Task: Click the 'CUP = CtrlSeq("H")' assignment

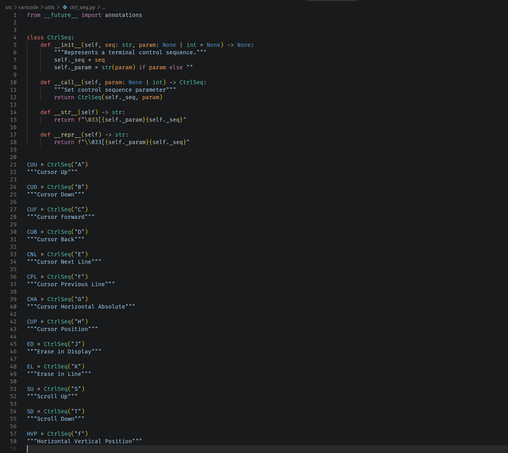Action: (57, 322)
